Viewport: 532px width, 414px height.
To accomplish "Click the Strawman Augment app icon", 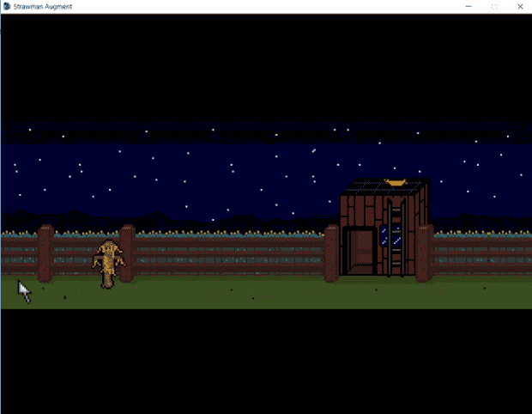I will click(x=7, y=7).
